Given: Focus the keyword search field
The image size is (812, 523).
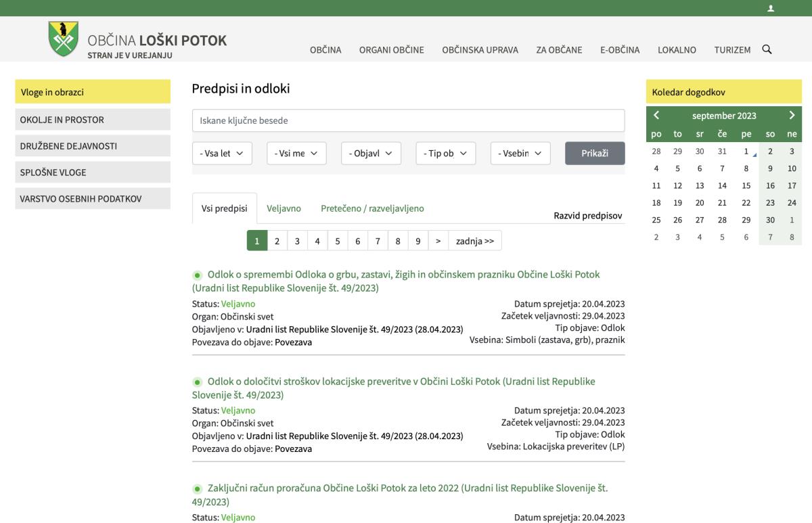Looking at the screenshot, I should [x=408, y=120].
